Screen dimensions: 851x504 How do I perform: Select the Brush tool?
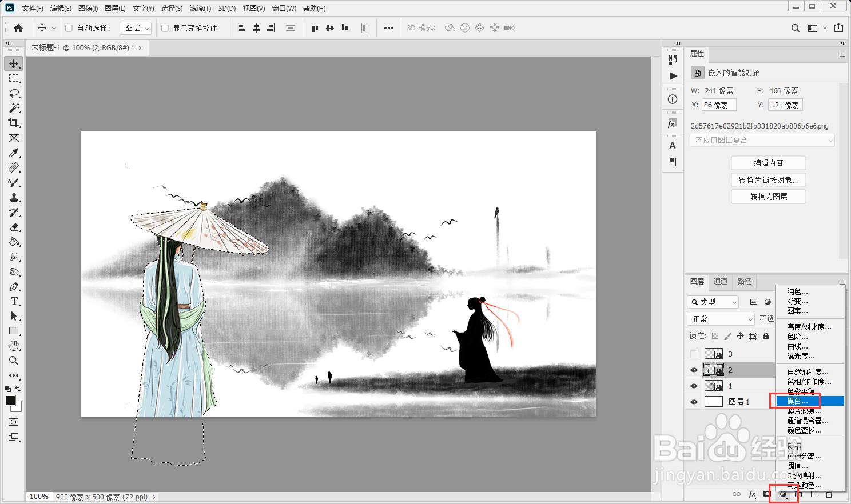[14, 182]
